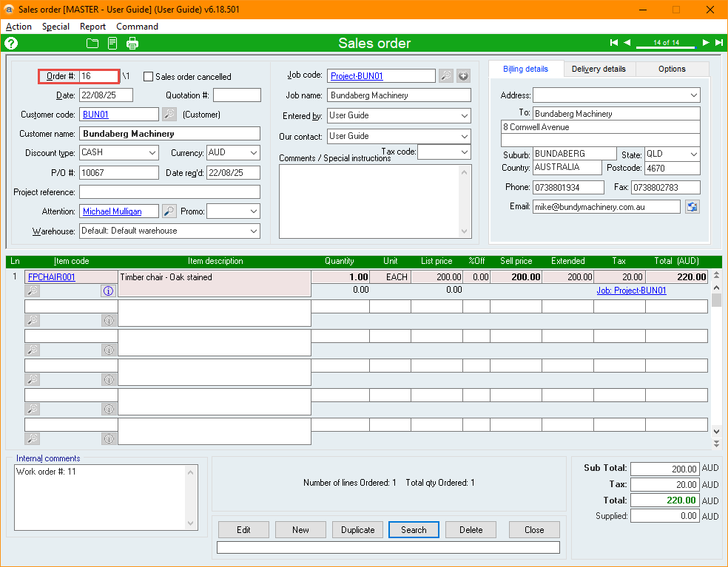The height and width of the screenshot is (567, 728).
Task: Open the Job: Project-BUN01 line link
Action: [631, 291]
